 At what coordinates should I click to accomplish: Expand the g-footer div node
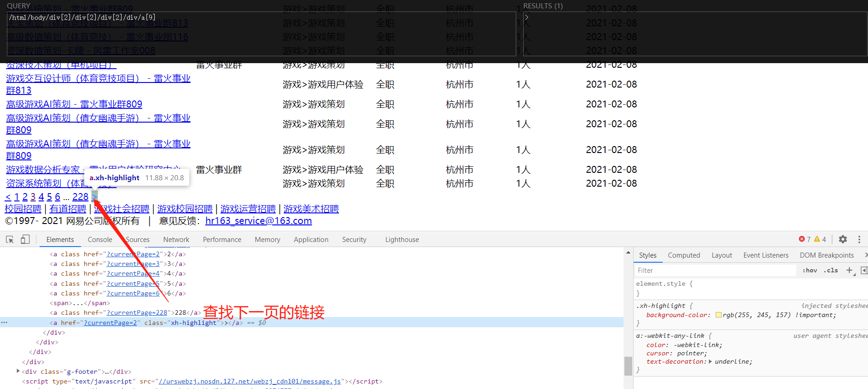(18, 371)
